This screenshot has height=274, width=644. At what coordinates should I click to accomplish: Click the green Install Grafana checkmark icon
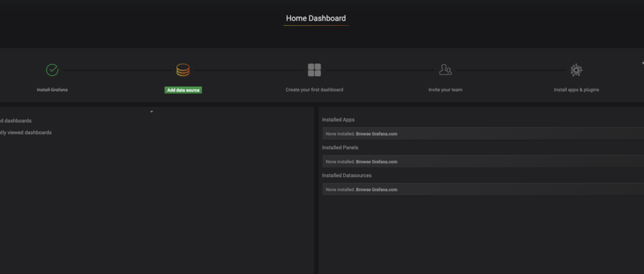pyautogui.click(x=52, y=70)
